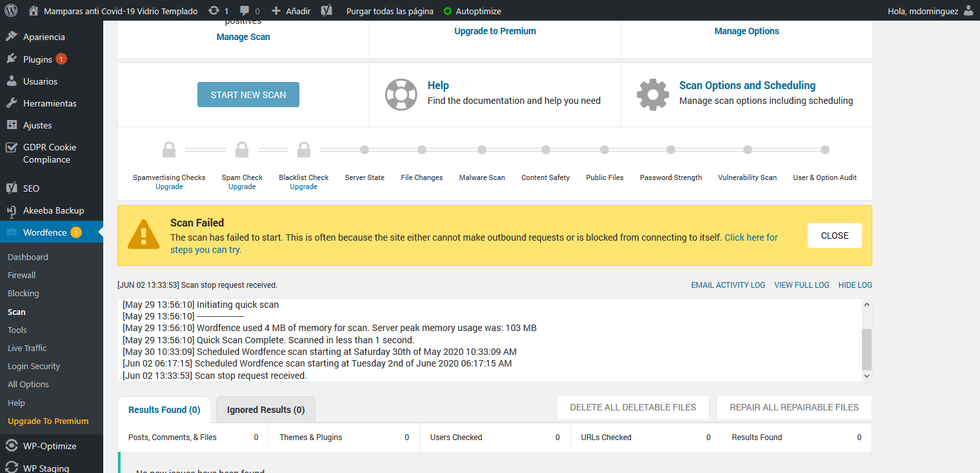Click the Wordfence shield sidebar icon
This screenshot has width=980, height=473.
[12, 232]
